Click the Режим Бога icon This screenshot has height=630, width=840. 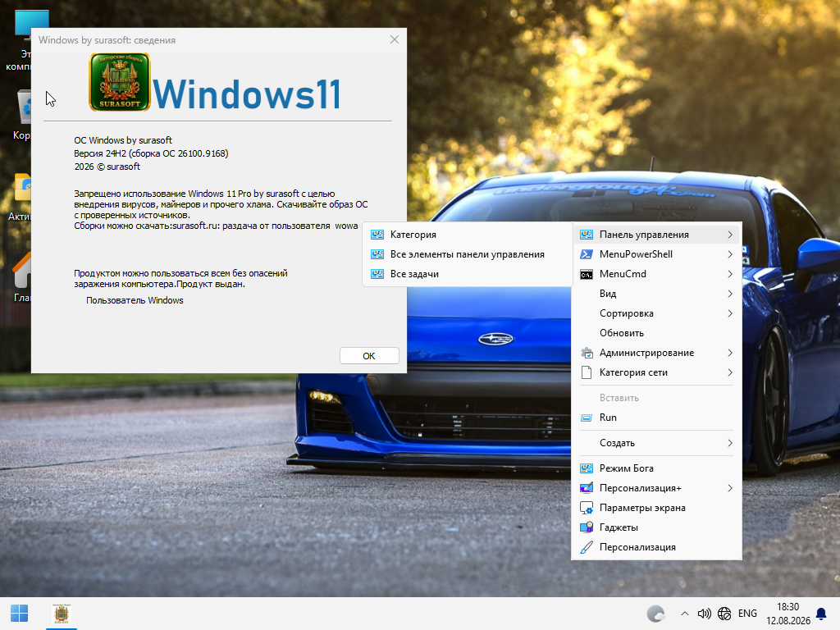pyautogui.click(x=587, y=468)
